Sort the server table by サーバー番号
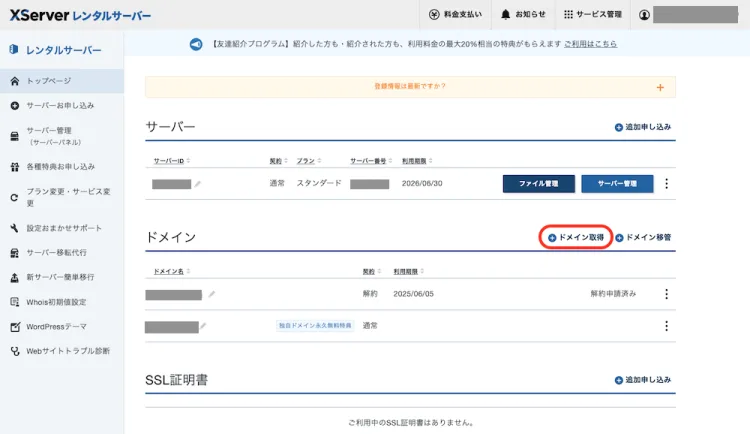This screenshot has width=750, height=434. (371, 161)
